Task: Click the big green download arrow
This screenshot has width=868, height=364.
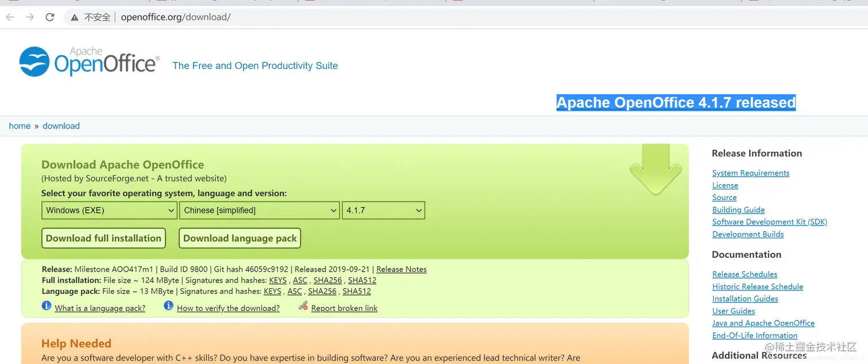Action: pos(655,169)
